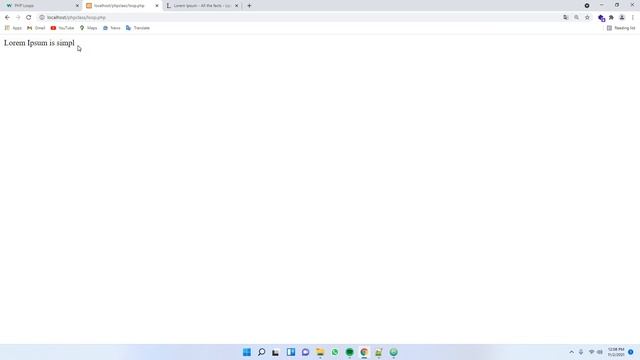Close the localhost loop.php tab
The height and width of the screenshot is (360, 640).
click(157, 6)
